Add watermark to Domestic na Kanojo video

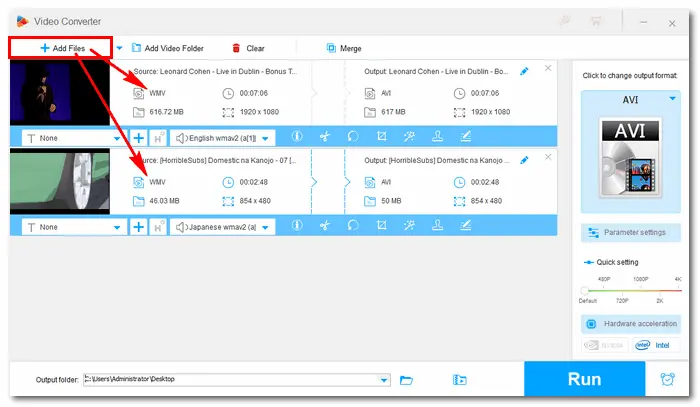coord(438,225)
